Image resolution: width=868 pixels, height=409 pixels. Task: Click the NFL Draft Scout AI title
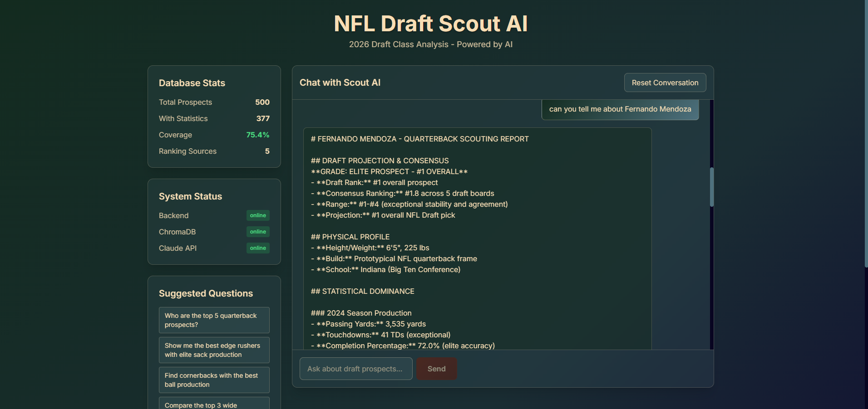(430, 23)
